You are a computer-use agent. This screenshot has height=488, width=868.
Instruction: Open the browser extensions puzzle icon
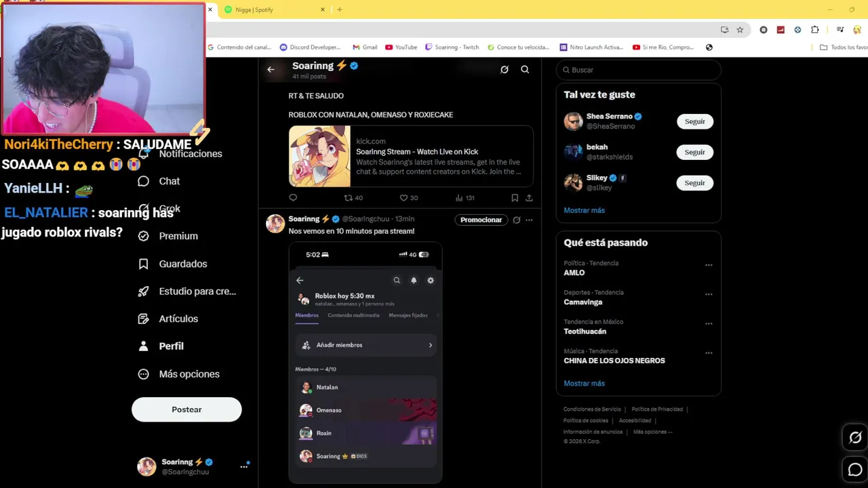(815, 30)
